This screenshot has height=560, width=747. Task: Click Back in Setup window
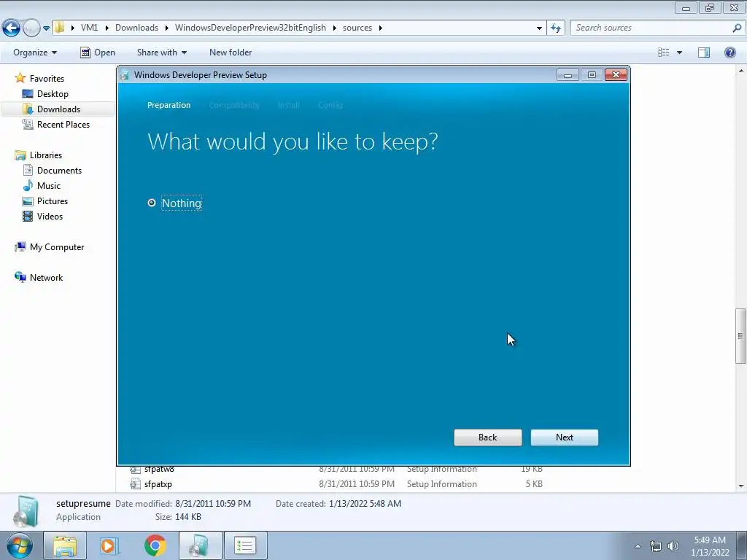[488, 437]
